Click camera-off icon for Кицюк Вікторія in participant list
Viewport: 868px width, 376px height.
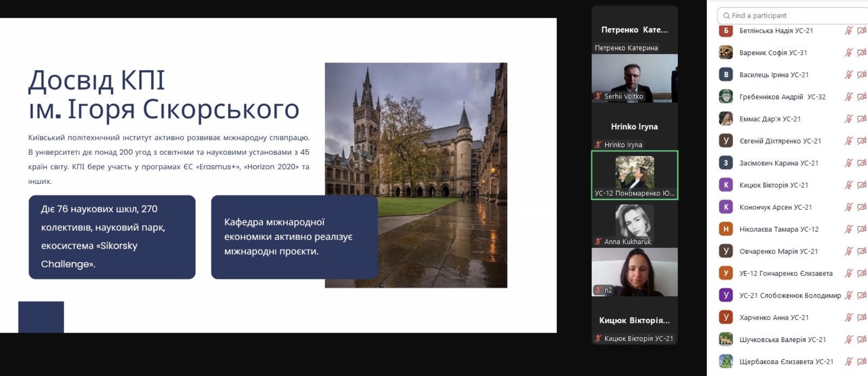coord(862,185)
